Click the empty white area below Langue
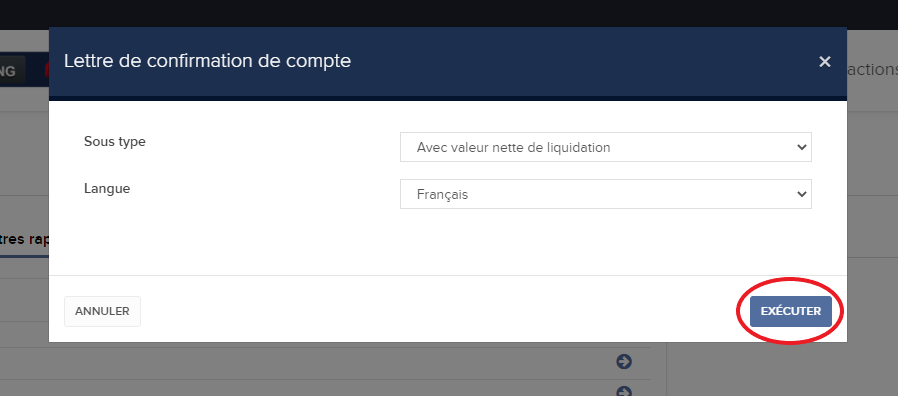Screen dimensions: 898x396 (x=447, y=242)
